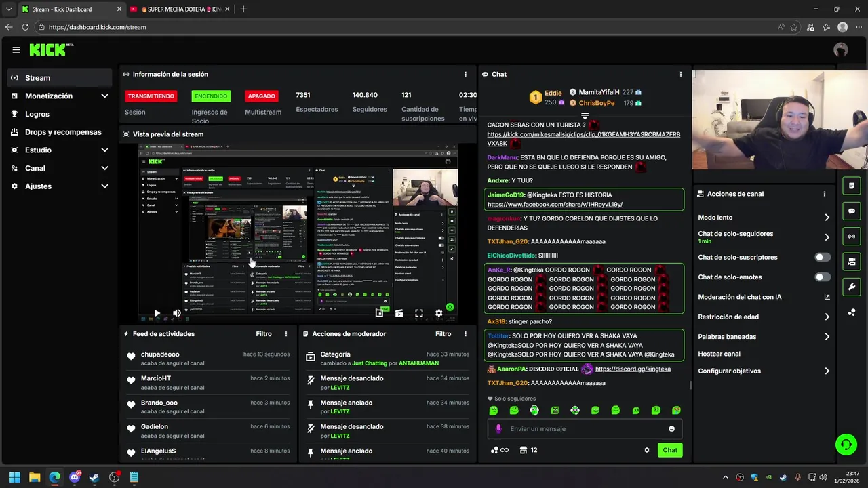Open the broadcast signal icon in the right rail
The image size is (868, 488).
coord(852,236)
